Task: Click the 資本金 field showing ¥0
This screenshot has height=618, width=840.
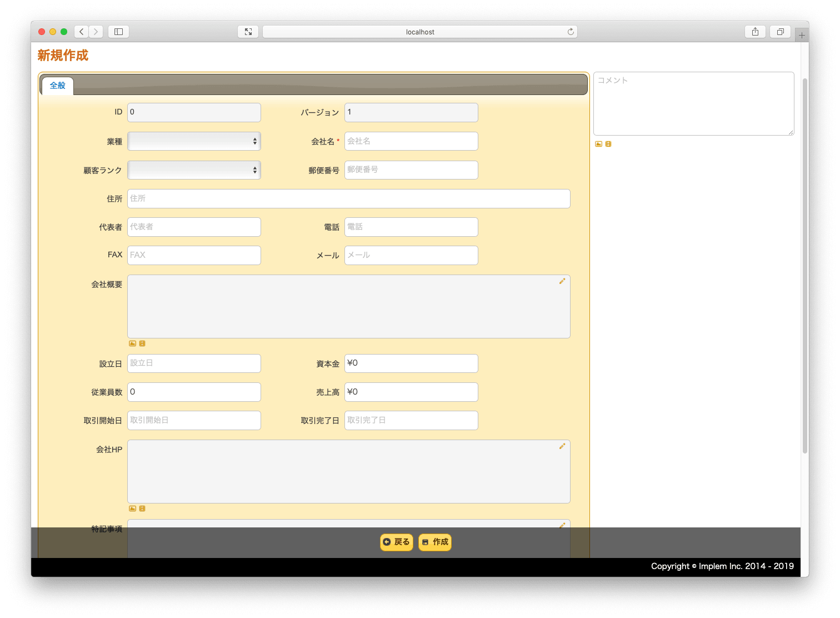Action: (x=411, y=363)
